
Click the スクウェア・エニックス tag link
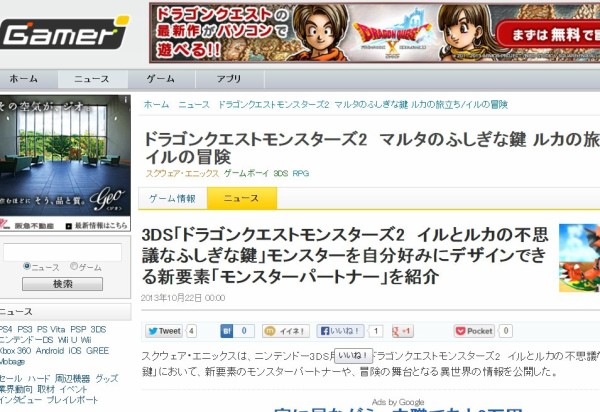[182, 173]
